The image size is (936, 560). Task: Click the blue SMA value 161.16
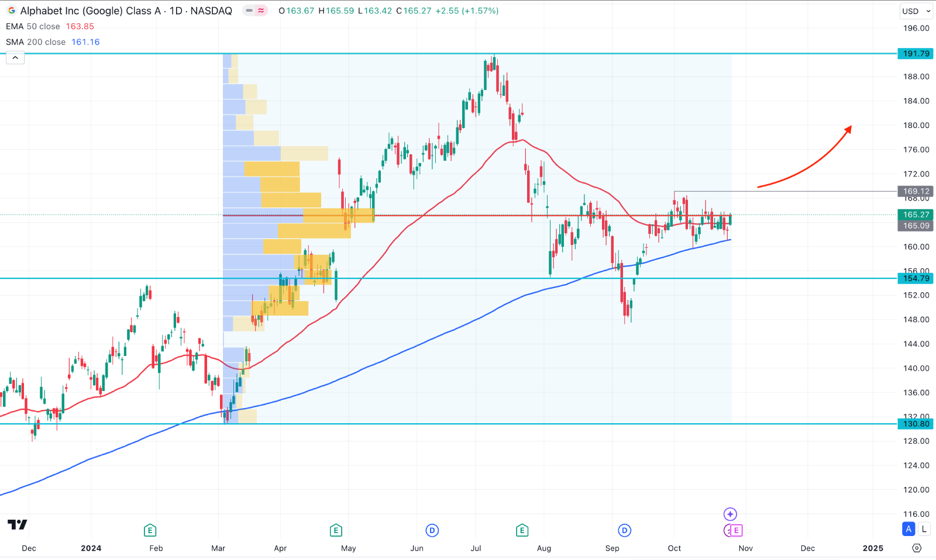tap(85, 42)
